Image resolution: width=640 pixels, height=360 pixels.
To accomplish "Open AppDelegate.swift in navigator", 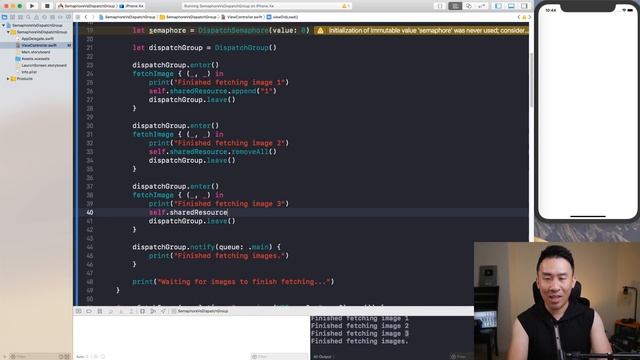I will pos(34,39).
